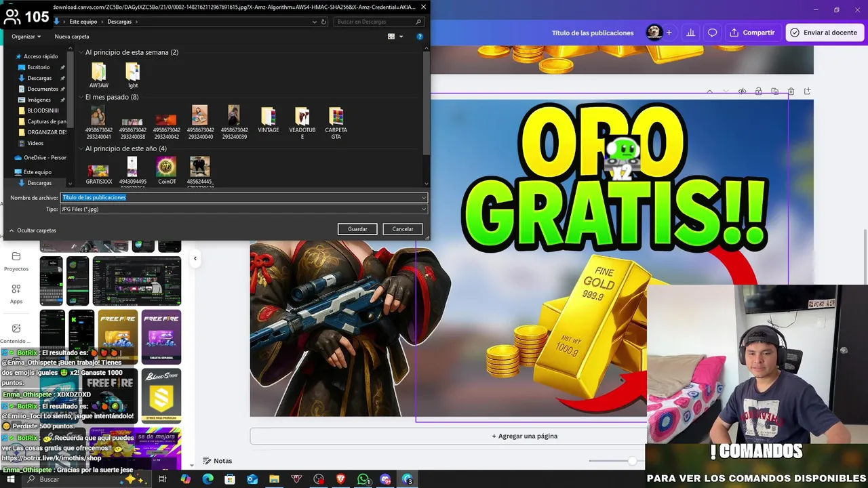
Task: Toggle page visibility with the hide-page eye icon
Action: (x=742, y=91)
